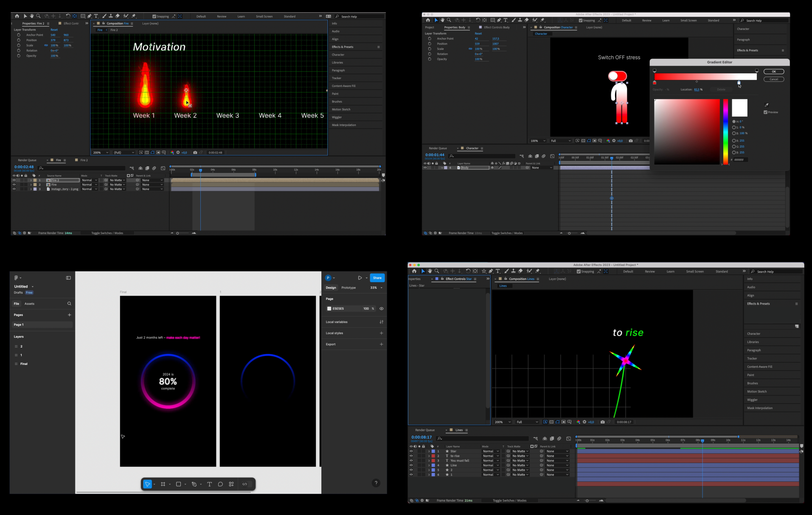Switch to the Figma Prototype tab
Viewport: 812px width, 515px height.
pyautogui.click(x=348, y=288)
